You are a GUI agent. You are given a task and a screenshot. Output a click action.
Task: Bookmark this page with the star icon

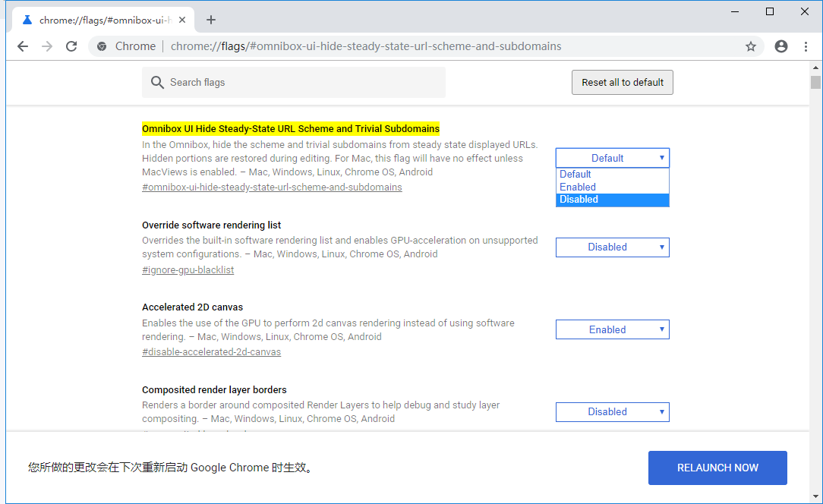click(751, 46)
